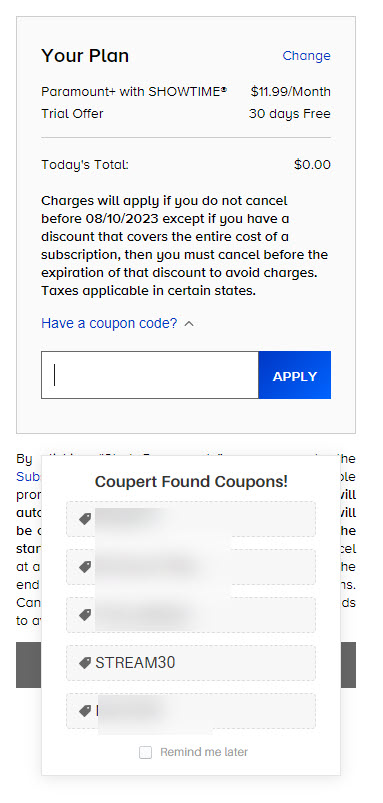Screen dimensions: 383x803
Task: Focus the coupon code input field
Action: (x=150, y=375)
